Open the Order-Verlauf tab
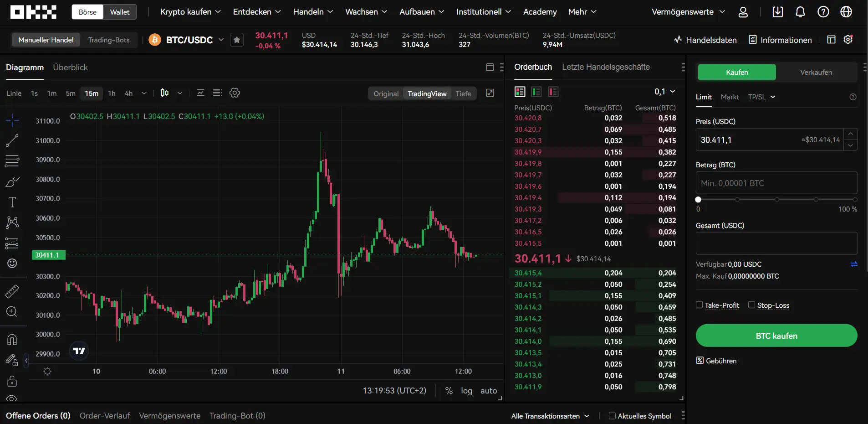 point(104,416)
